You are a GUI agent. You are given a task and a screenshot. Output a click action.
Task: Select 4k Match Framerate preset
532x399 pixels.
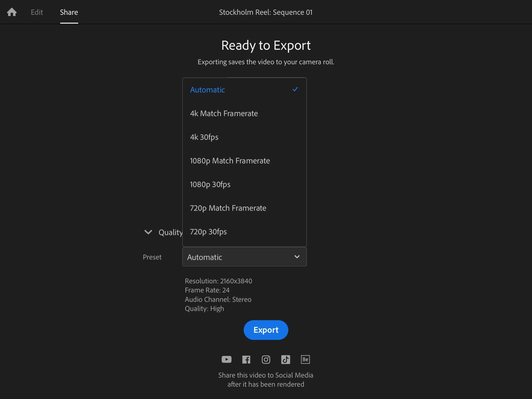coord(224,113)
